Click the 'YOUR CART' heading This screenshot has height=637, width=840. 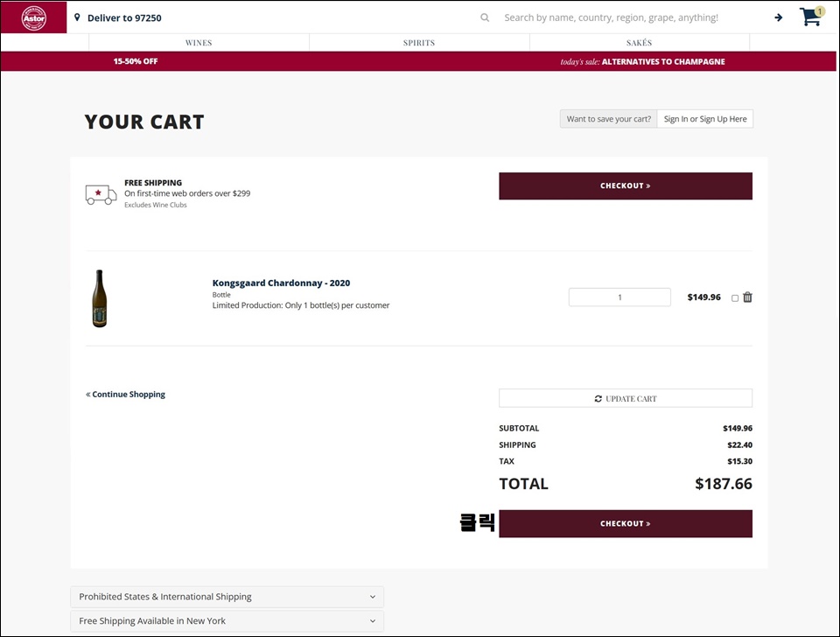(x=144, y=122)
